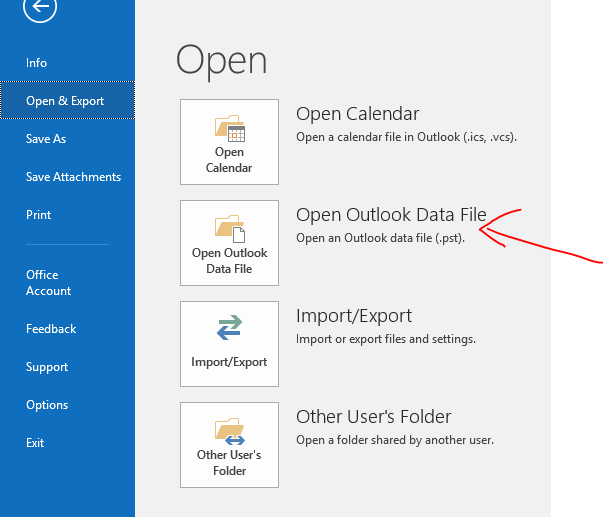The height and width of the screenshot is (517, 603).
Task: Click the Open Outlook Data File button
Action: coord(229,243)
